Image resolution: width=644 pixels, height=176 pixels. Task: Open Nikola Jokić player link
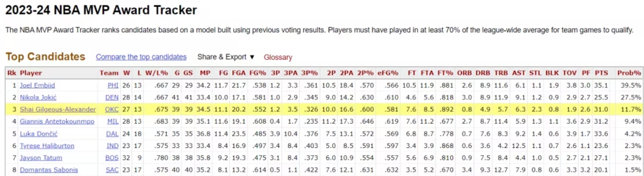pyautogui.click(x=38, y=98)
